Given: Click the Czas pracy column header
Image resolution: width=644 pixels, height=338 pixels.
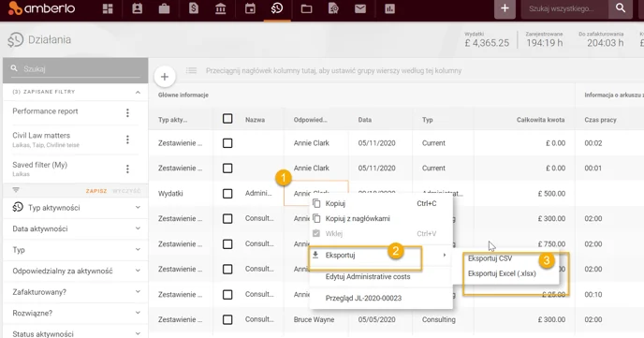Looking at the screenshot, I should pyautogui.click(x=600, y=120).
